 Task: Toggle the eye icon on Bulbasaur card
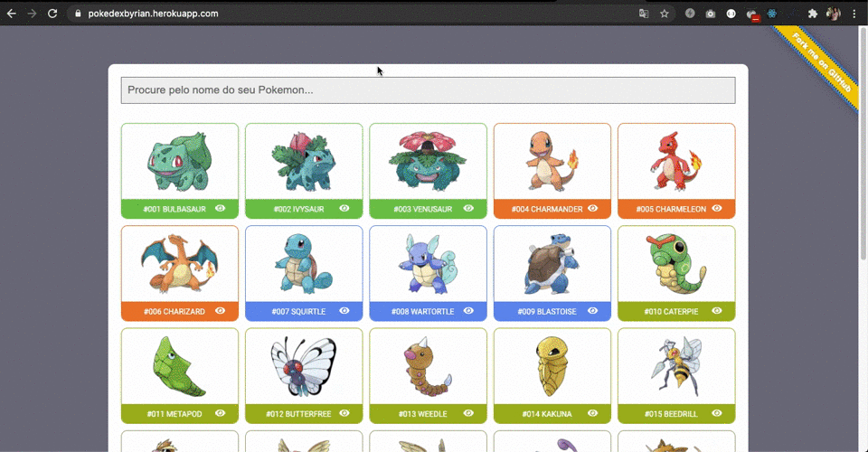click(220, 209)
